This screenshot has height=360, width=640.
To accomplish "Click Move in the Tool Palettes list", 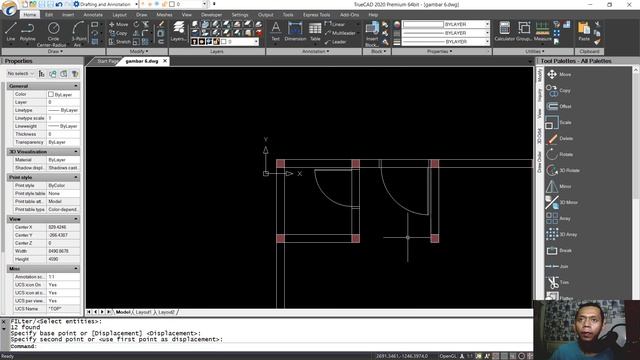I will point(558,74).
